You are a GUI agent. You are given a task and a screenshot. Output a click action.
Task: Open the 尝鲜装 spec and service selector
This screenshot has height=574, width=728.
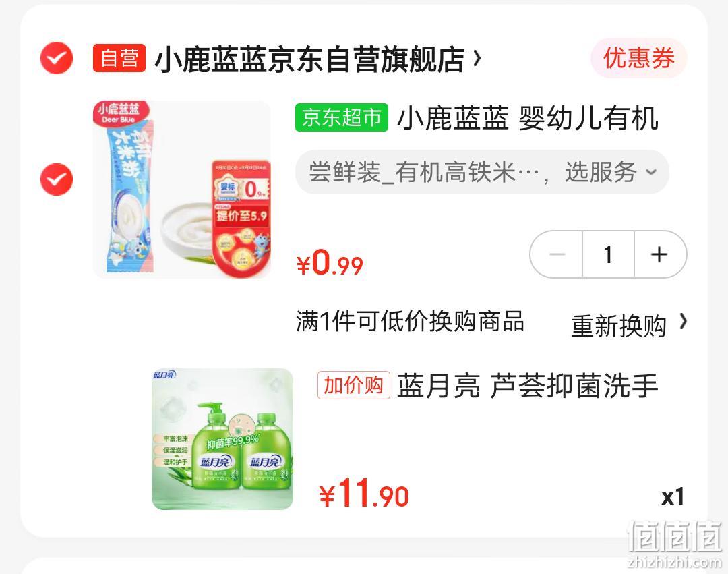[482, 172]
